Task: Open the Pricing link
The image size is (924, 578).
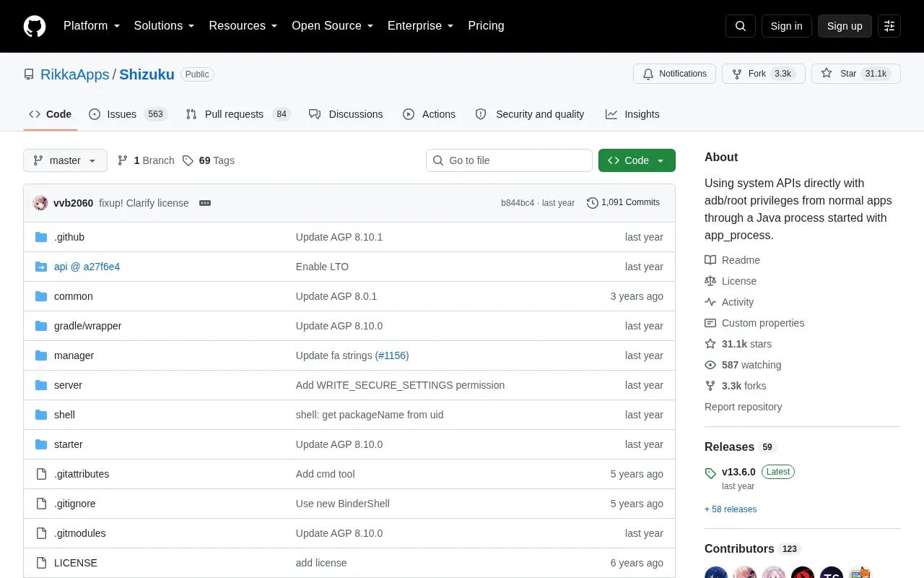Action: [x=486, y=26]
